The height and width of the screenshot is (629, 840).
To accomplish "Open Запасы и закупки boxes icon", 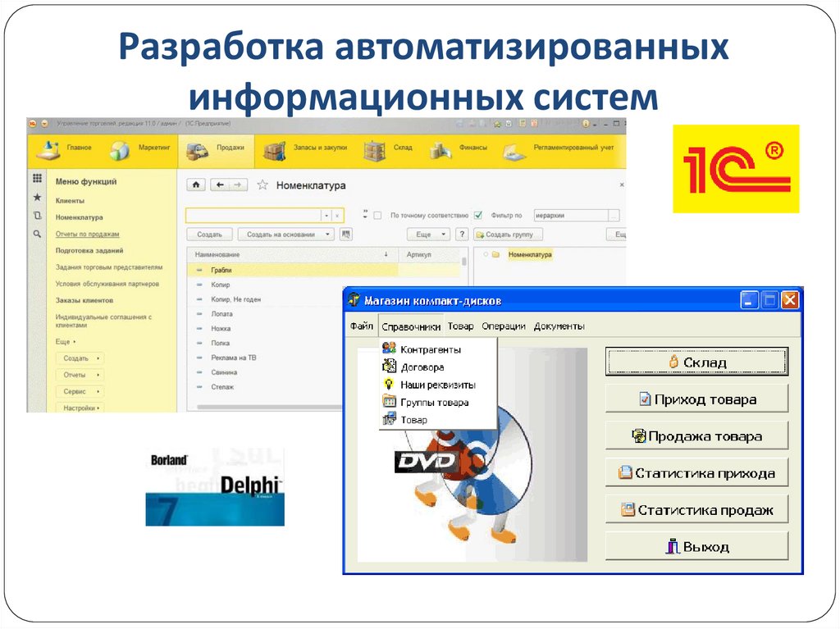I will [x=275, y=152].
